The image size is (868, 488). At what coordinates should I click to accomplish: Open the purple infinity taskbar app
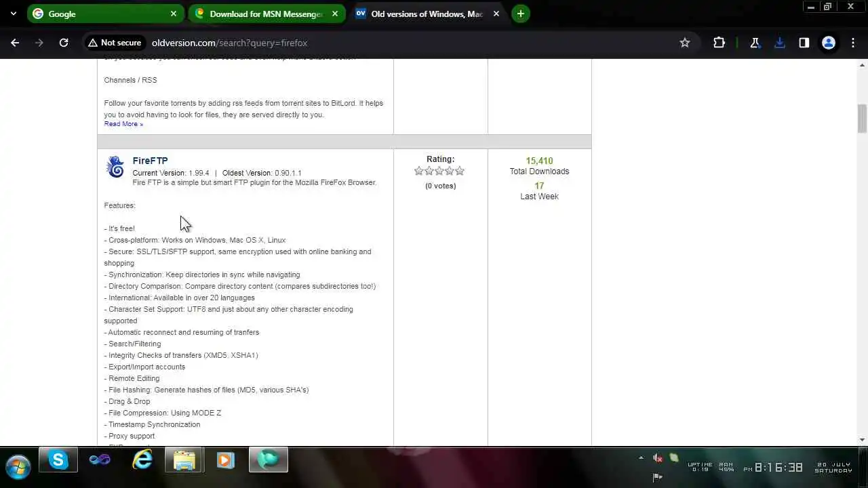100,460
